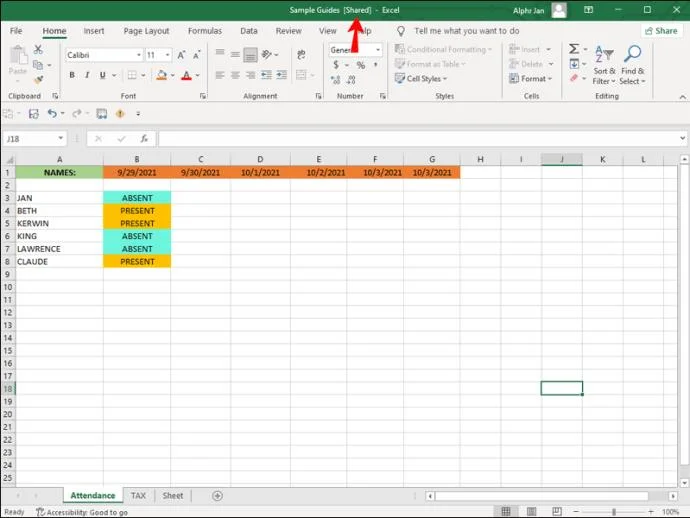Viewport: 690px width, 518px height.
Task: Click the Orientation text angle icon
Action: click(267, 55)
